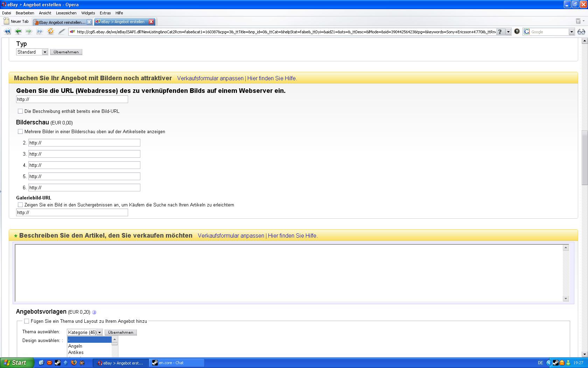Open the Lesezeichen menu

[66, 13]
